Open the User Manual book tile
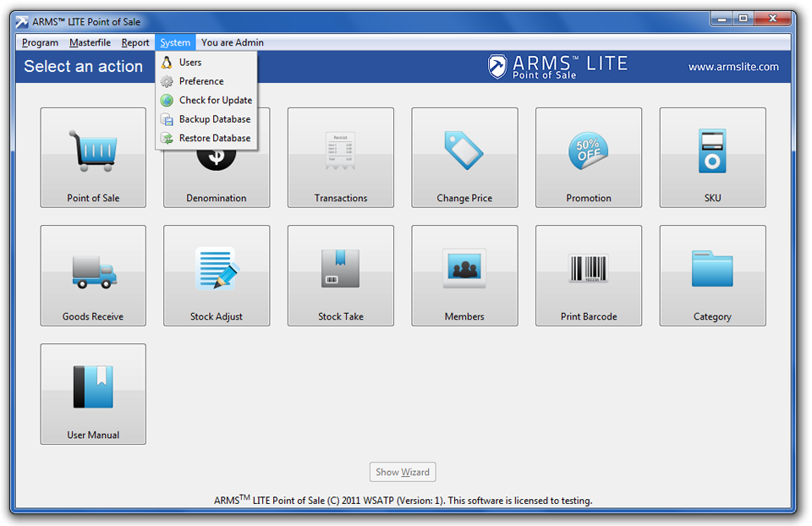The height and width of the screenshot is (526, 812). tap(93, 394)
